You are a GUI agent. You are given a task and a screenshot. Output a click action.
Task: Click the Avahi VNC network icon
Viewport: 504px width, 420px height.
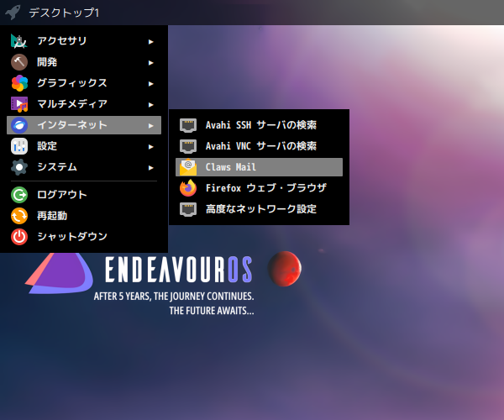[188, 146]
